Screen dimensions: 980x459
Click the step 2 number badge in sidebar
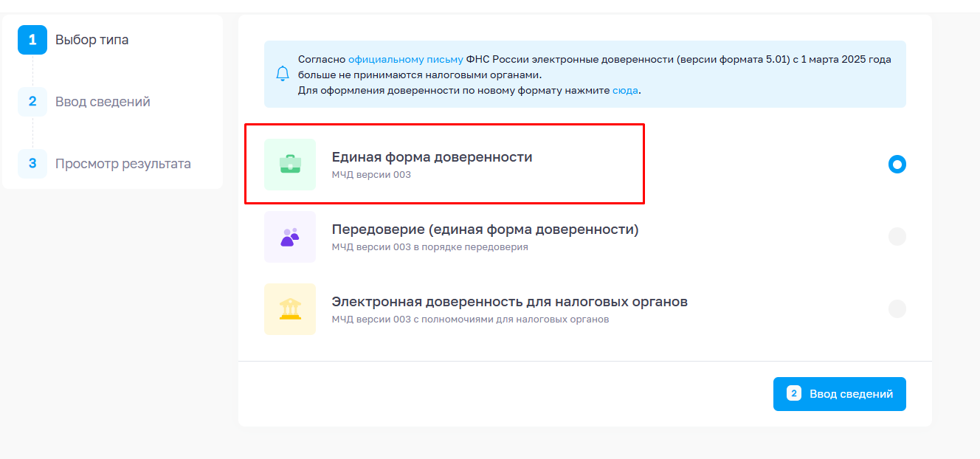click(32, 102)
